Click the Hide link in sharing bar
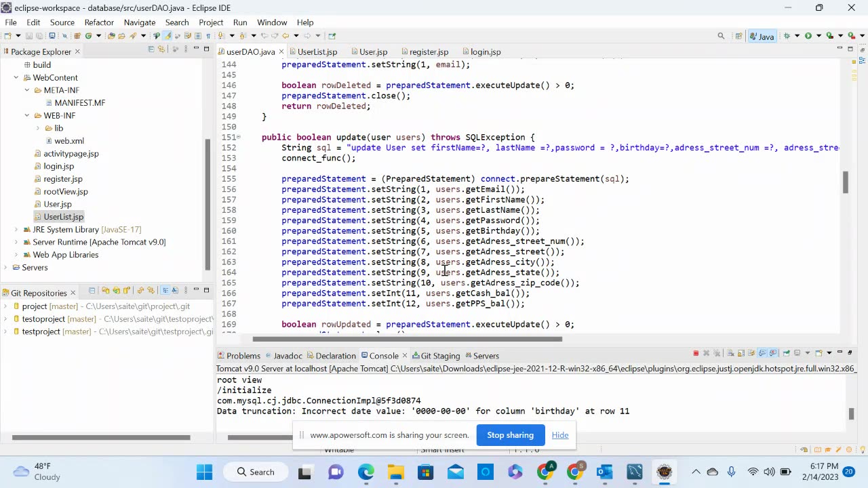The width and height of the screenshot is (868, 488). click(560, 435)
